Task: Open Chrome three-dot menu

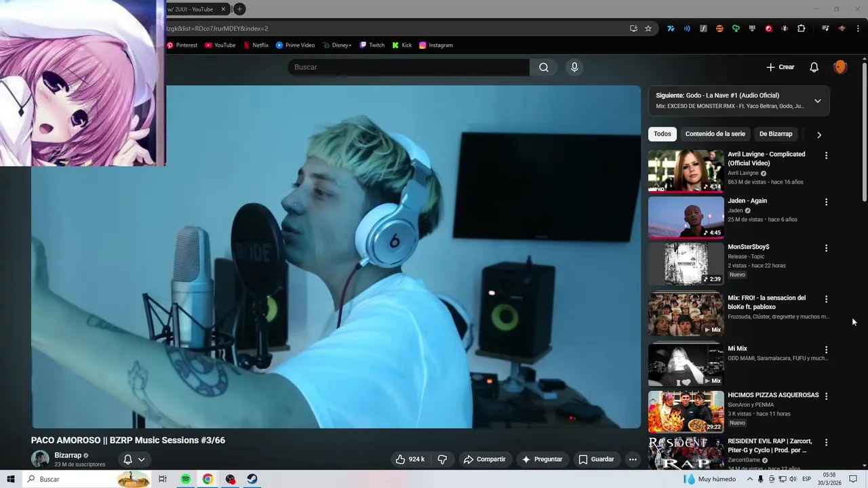Action: (x=858, y=28)
